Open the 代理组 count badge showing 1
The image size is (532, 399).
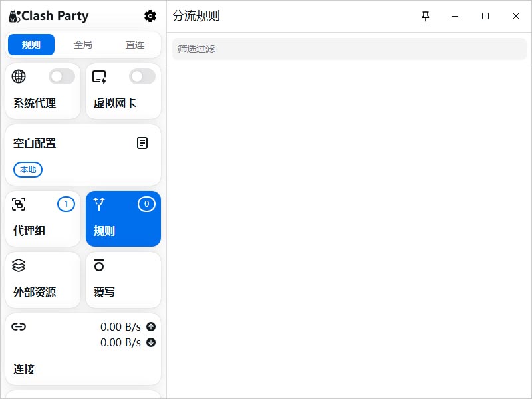point(66,204)
